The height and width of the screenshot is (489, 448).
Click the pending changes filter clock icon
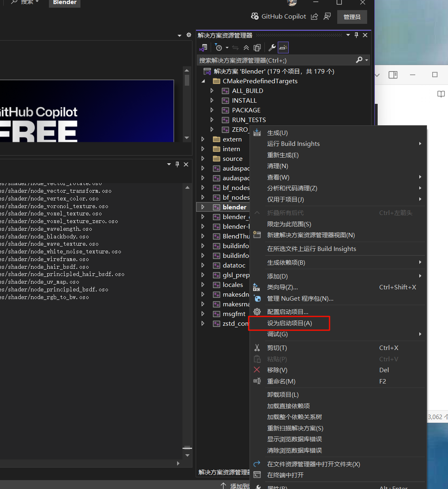coord(219,48)
